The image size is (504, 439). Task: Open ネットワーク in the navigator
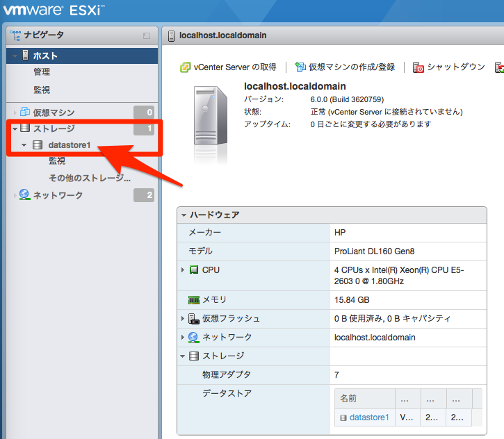(58, 195)
